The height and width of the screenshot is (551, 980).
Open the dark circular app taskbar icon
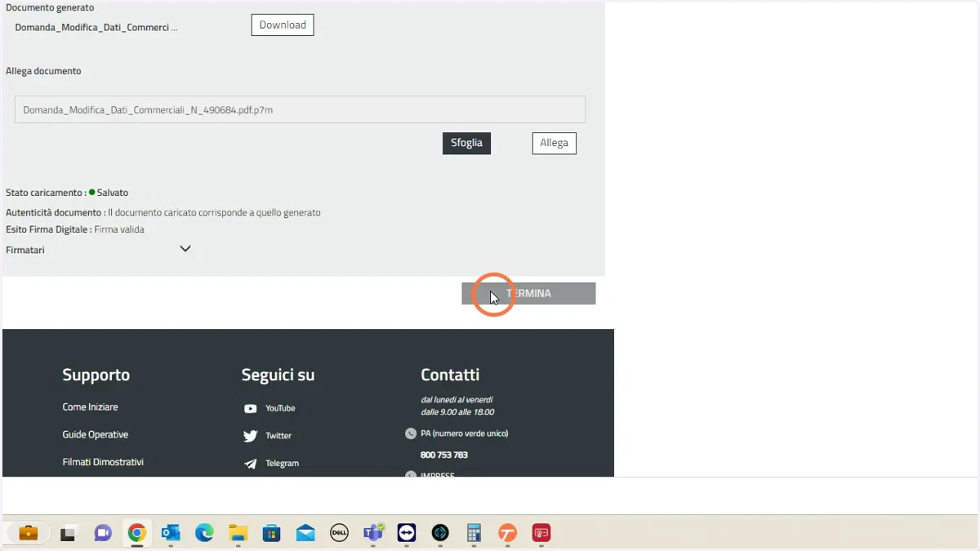[x=440, y=533]
